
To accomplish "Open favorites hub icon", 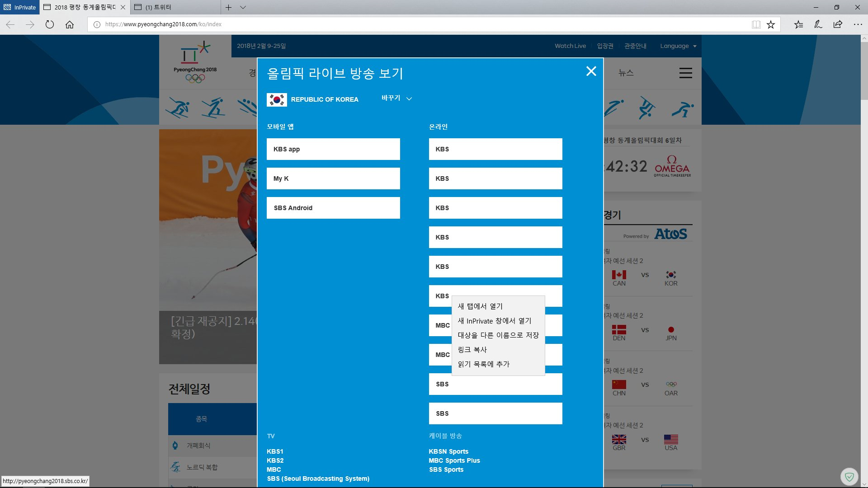I will pyautogui.click(x=798, y=24).
